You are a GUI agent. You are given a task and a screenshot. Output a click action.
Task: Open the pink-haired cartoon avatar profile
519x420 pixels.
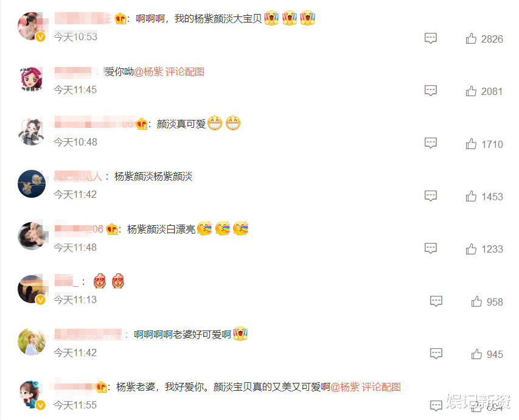pyautogui.click(x=32, y=79)
